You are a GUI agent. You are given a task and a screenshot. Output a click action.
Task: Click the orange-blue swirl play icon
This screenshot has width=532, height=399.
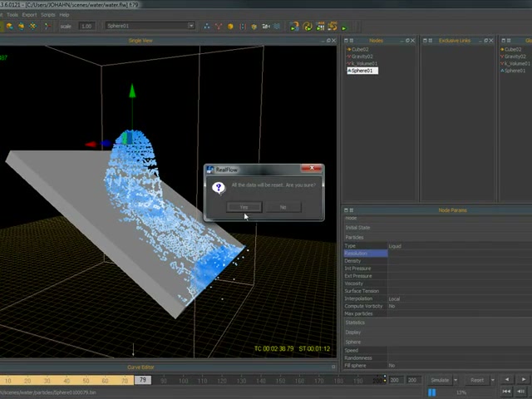[294, 26]
